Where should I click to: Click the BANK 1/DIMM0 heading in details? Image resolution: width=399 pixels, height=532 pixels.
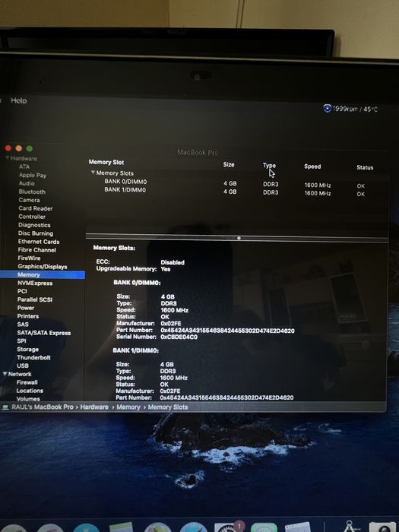136,350
